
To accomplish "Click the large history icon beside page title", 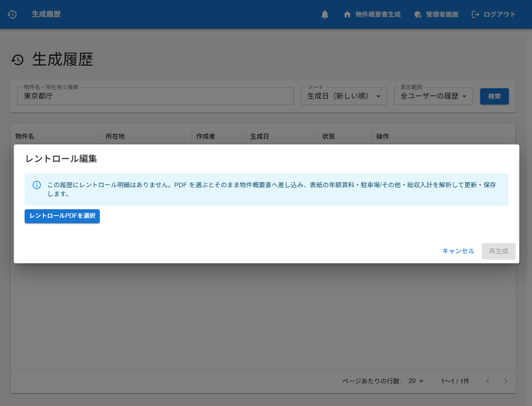I will click(x=17, y=60).
